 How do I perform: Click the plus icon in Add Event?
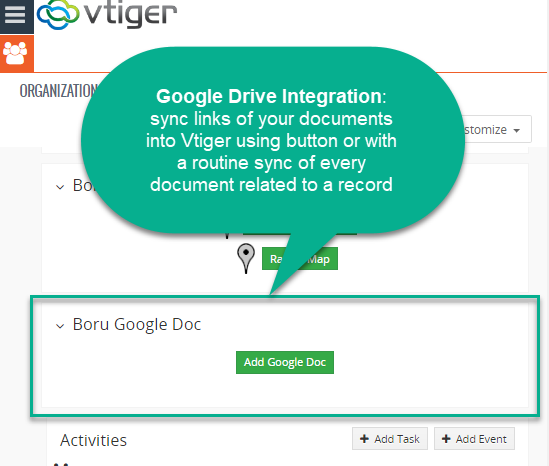coord(446,439)
